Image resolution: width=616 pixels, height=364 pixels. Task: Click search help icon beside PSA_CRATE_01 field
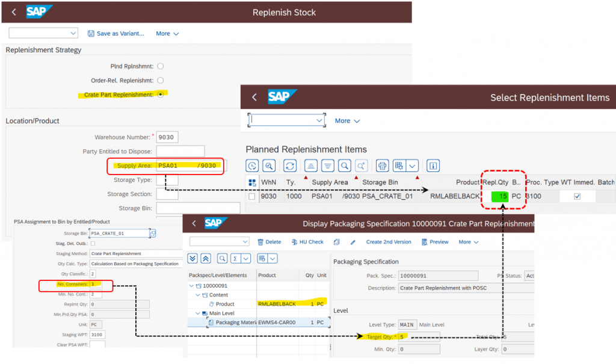tap(153, 233)
